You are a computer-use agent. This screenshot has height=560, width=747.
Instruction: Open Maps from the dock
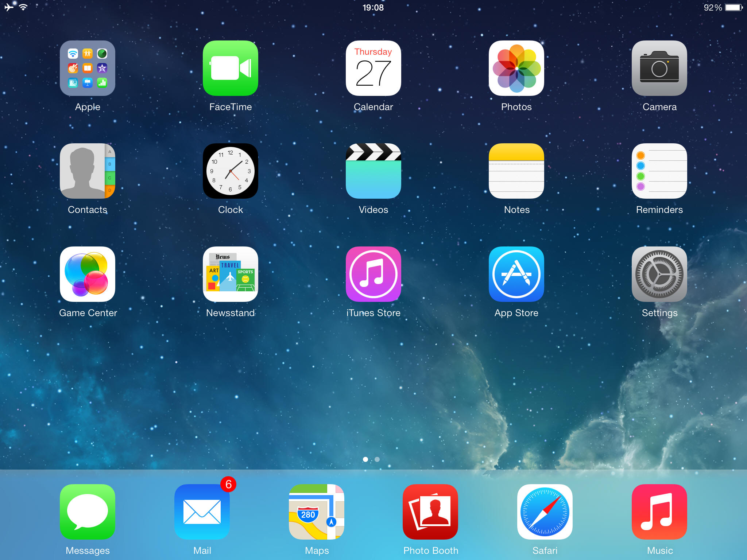point(316,512)
